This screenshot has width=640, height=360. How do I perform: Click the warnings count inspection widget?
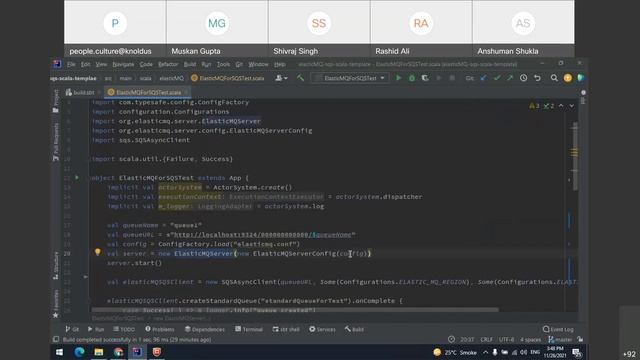(534, 106)
